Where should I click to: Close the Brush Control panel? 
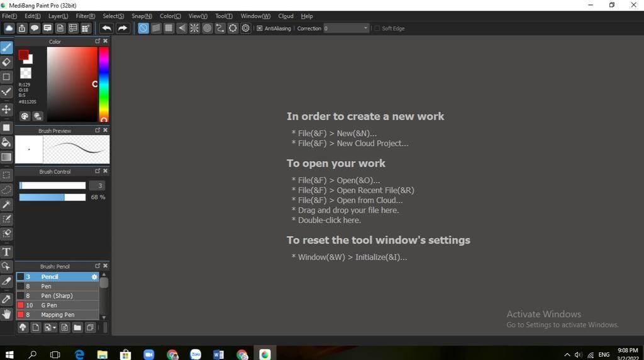(x=106, y=171)
